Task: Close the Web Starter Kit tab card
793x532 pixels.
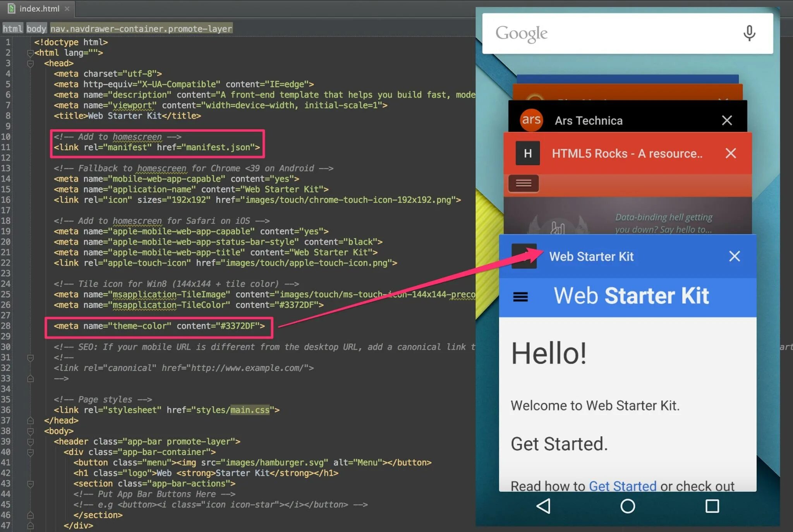Action: [734, 256]
